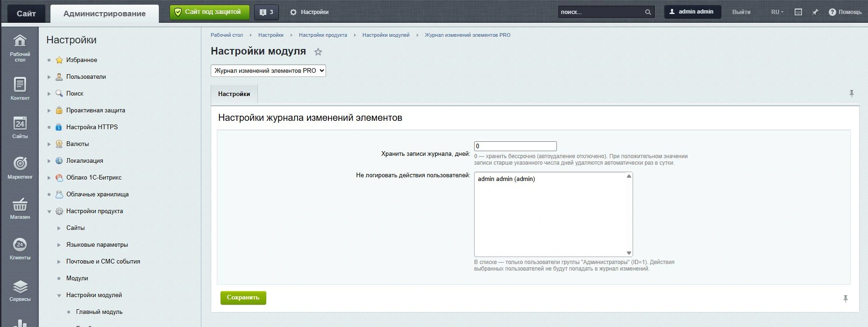The height and width of the screenshot is (327, 868).
Task: Expand the Языковые параметры node
Action: tap(59, 245)
